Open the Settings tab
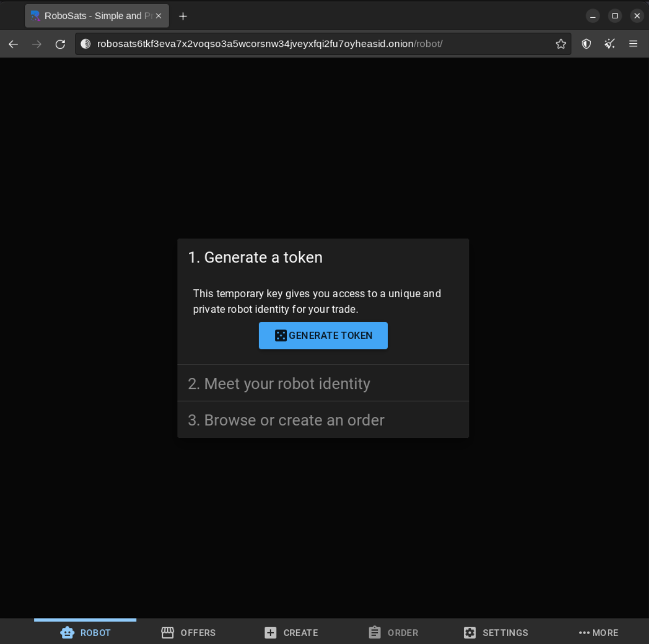This screenshot has width=649, height=644. 496,633
